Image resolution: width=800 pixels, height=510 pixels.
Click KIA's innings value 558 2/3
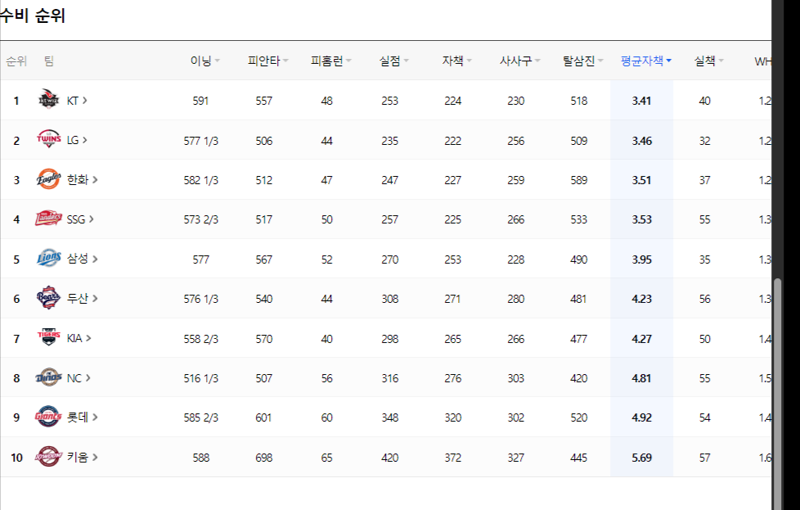click(x=201, y=339)
